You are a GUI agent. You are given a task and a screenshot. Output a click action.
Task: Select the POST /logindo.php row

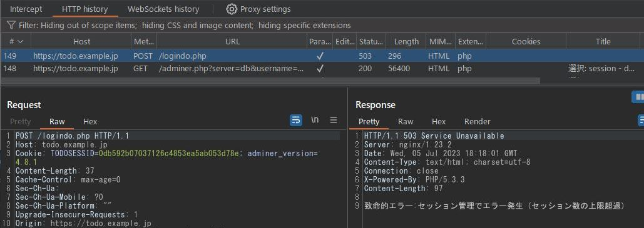tap(322, 56)
